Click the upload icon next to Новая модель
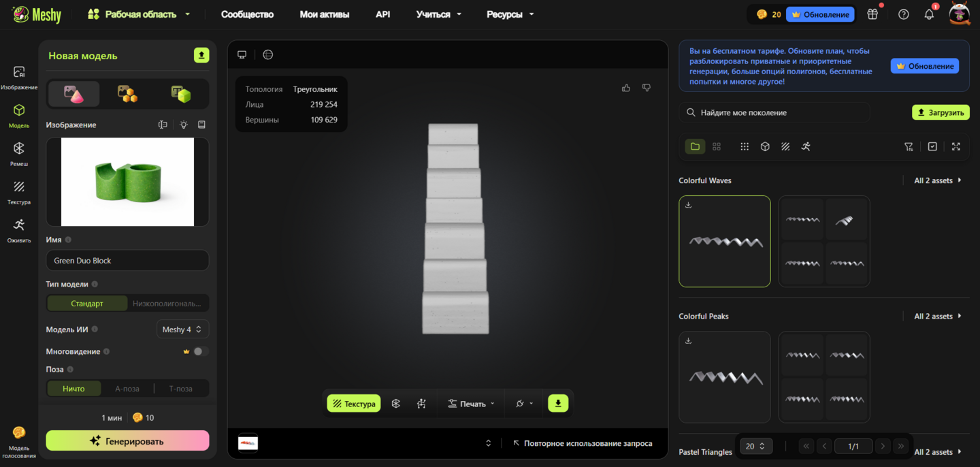The image size is (980, 467). (x=201, y=55)
